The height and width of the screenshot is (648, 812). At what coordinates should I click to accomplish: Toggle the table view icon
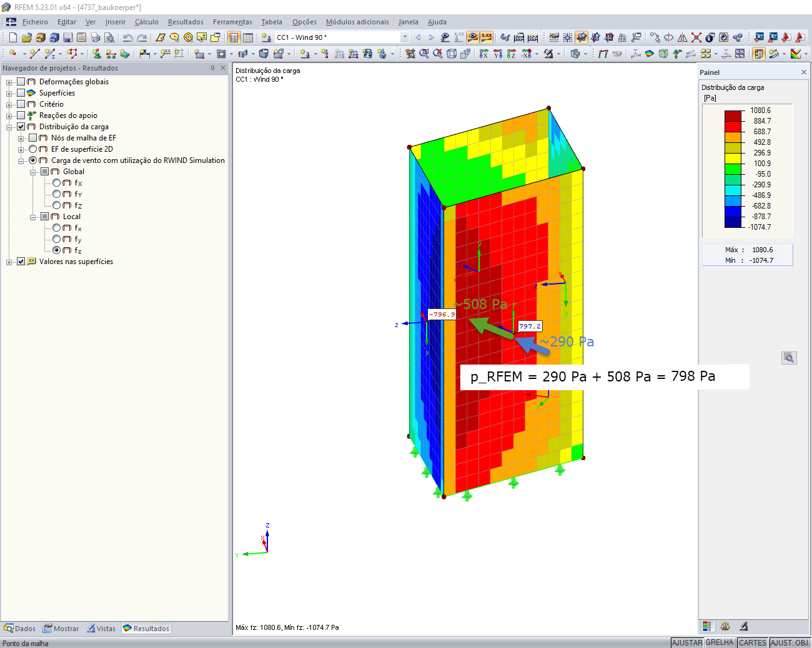[x=248, y=37]
